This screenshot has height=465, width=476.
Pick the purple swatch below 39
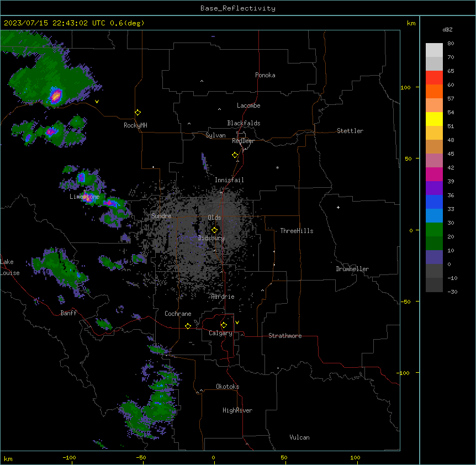tap(434, 188)
